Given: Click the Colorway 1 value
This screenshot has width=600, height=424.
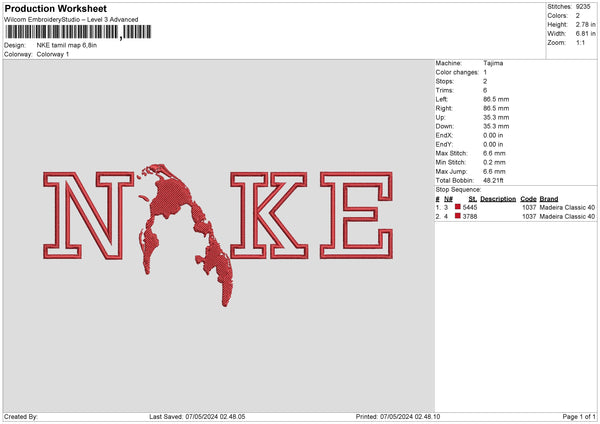Looking at the screenshot, I should 53,54.
